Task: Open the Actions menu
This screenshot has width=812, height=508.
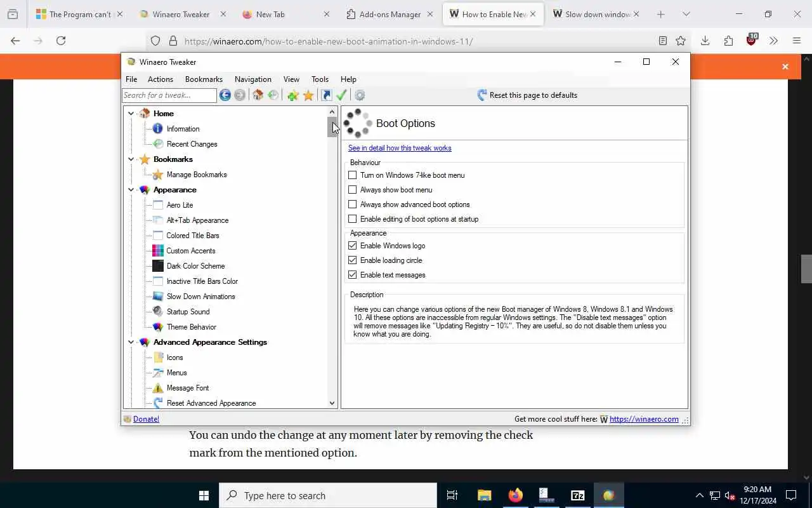Action: click(x=160, y=79)
